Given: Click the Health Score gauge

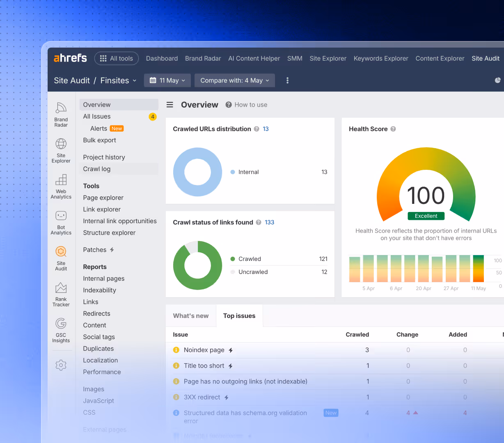Looking at the screenshot, I should (x=426, y=185).
